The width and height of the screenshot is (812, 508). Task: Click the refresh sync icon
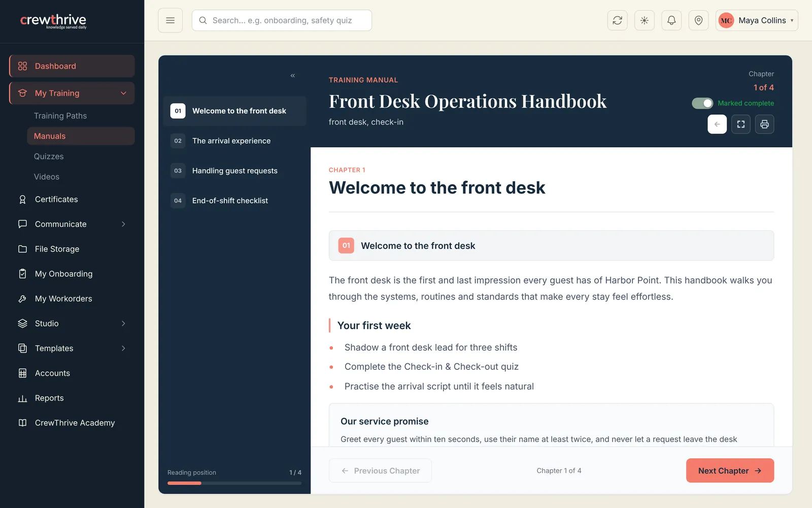617,20
